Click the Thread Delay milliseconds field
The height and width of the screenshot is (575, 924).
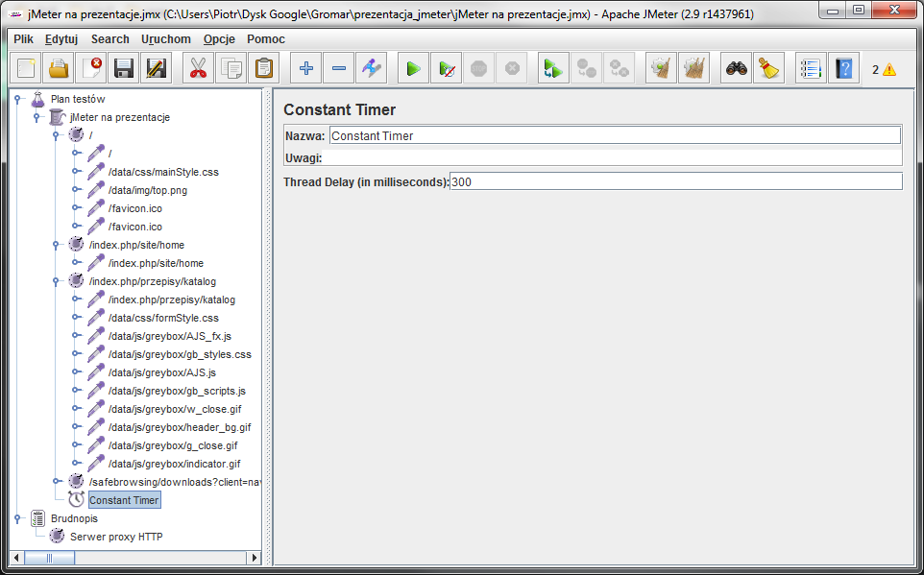676,181
